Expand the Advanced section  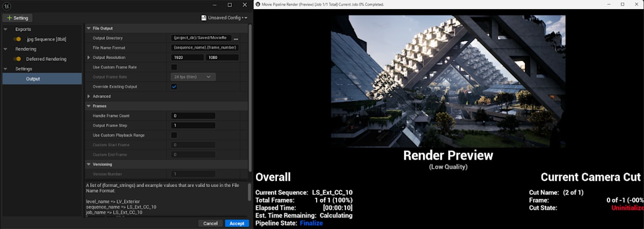pyautogui.click(x=89, y=96)
